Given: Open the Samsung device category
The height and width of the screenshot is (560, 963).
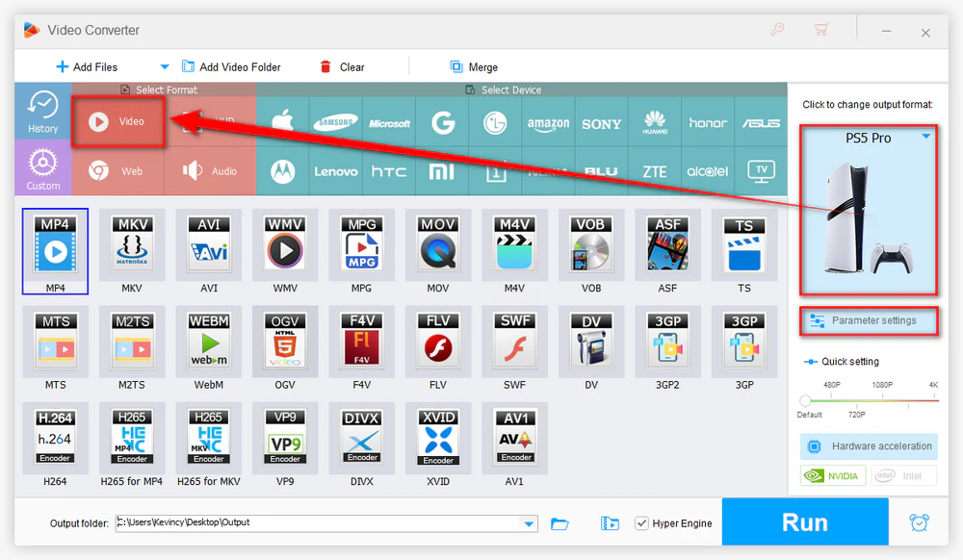Looking at the screenshot, I should [x=336, y=121].
